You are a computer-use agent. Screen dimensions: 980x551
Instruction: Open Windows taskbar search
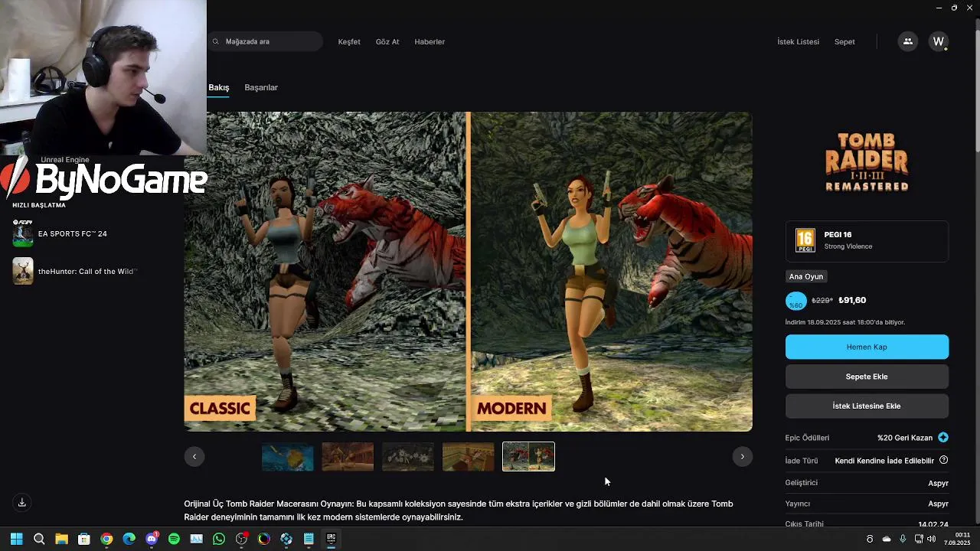coord(39,539)
